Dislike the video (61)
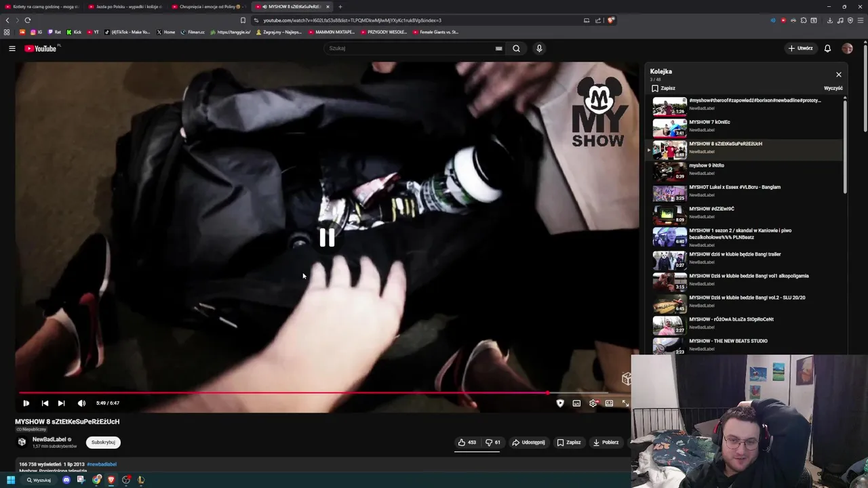868x488 pixels. coord(493,443)
